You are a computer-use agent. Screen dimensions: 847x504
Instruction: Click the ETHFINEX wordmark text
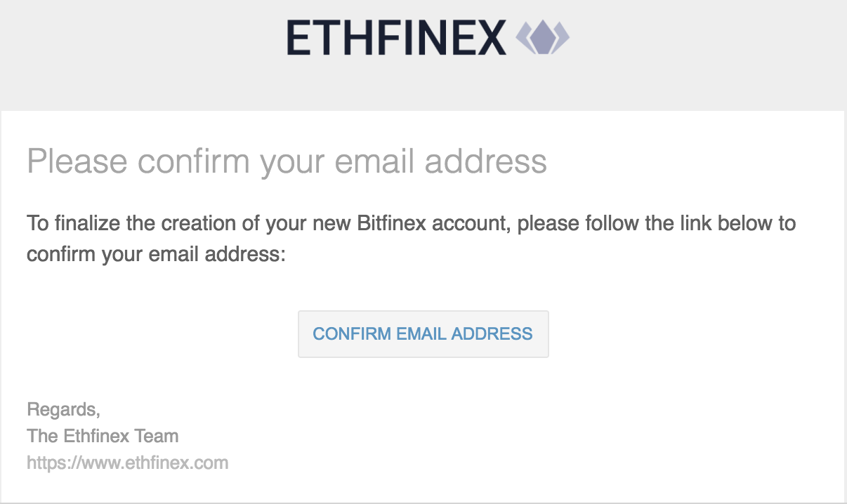[396, 37]
